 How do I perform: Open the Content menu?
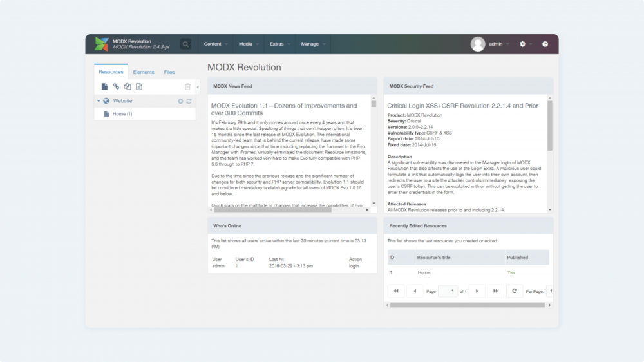point(216,44)
